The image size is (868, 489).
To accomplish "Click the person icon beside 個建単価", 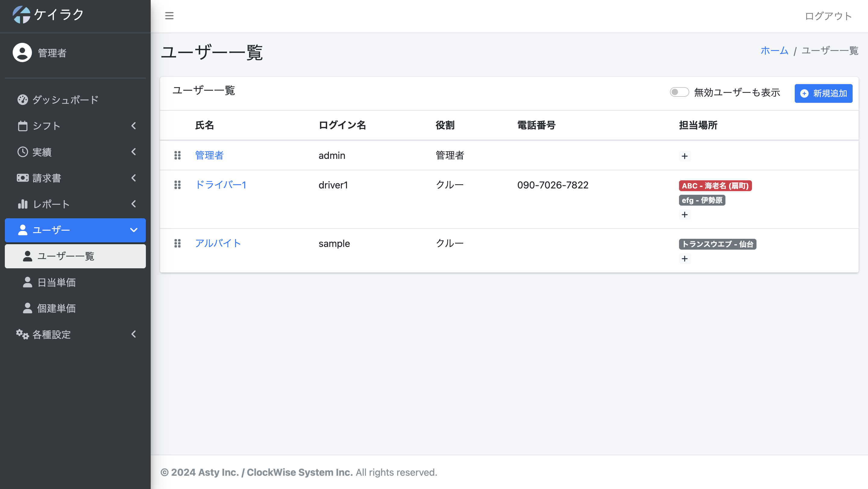I will coord(27,308).
